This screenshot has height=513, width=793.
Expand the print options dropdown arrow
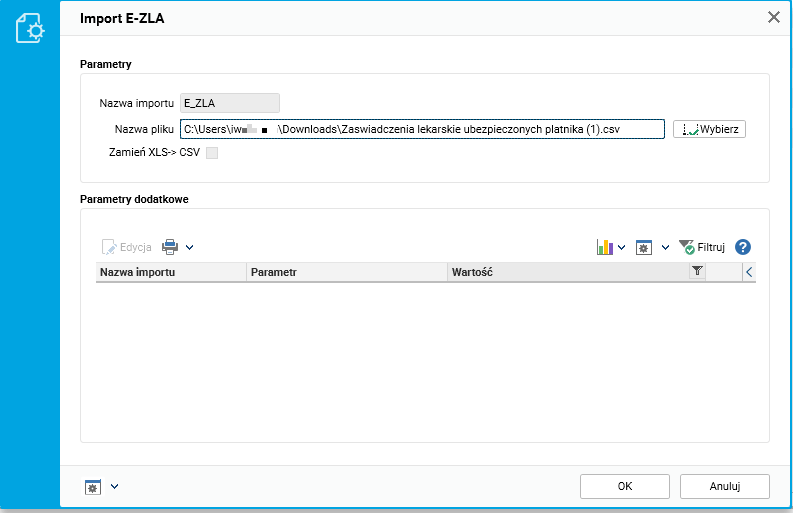189,247
